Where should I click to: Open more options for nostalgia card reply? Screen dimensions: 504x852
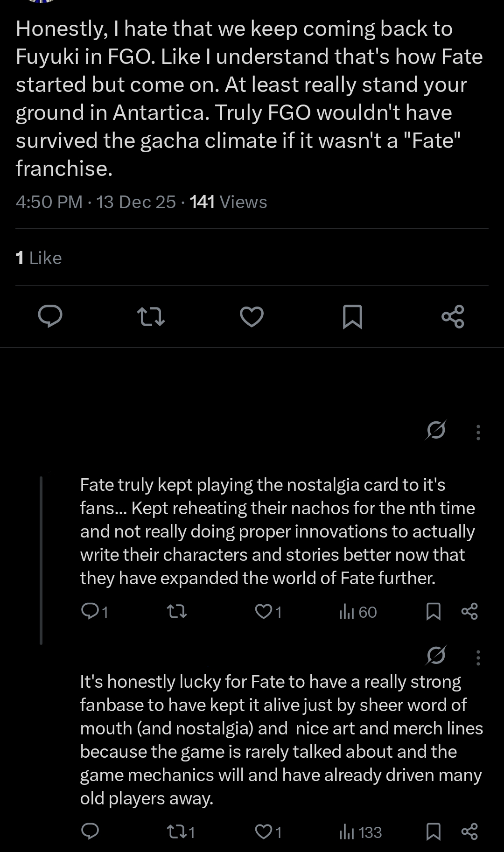click(x=478, y=432)
